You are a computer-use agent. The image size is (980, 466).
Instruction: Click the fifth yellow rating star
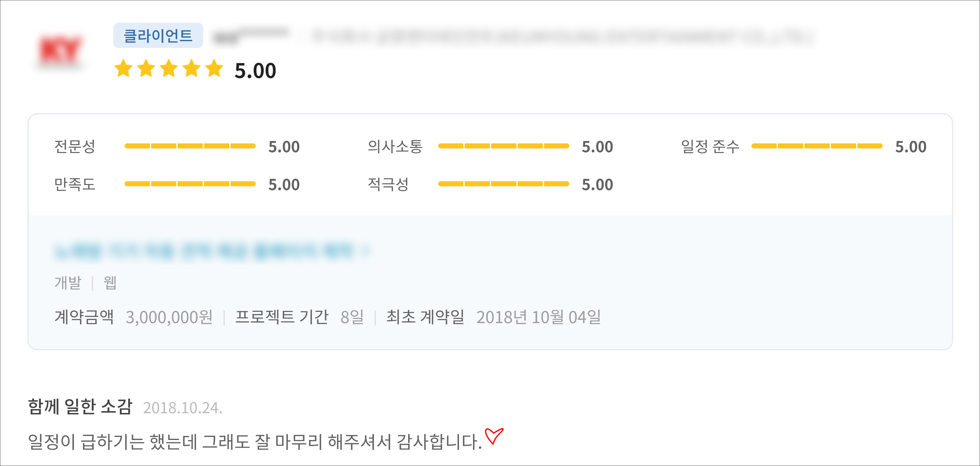tap(215, 68)
